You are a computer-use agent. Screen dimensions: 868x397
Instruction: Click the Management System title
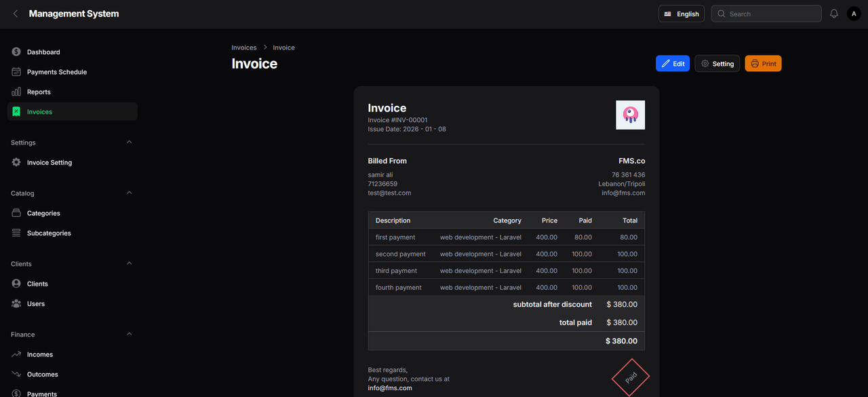(74, 14)
